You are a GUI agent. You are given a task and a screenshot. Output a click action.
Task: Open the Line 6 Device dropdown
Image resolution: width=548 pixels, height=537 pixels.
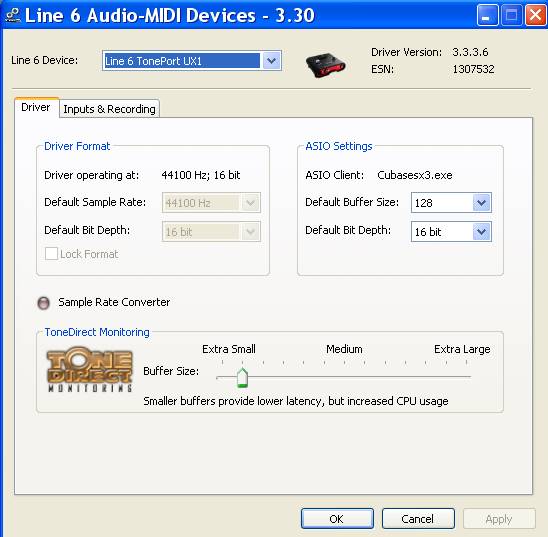pyautogui.click(x=192, y=61)
